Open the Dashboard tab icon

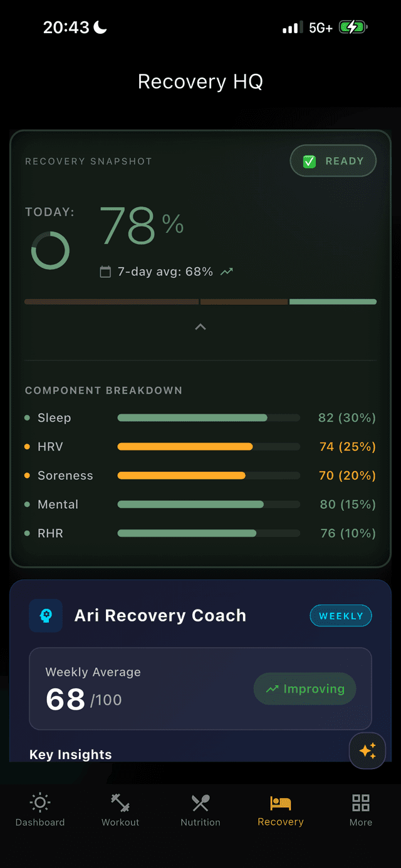point(39,802)
